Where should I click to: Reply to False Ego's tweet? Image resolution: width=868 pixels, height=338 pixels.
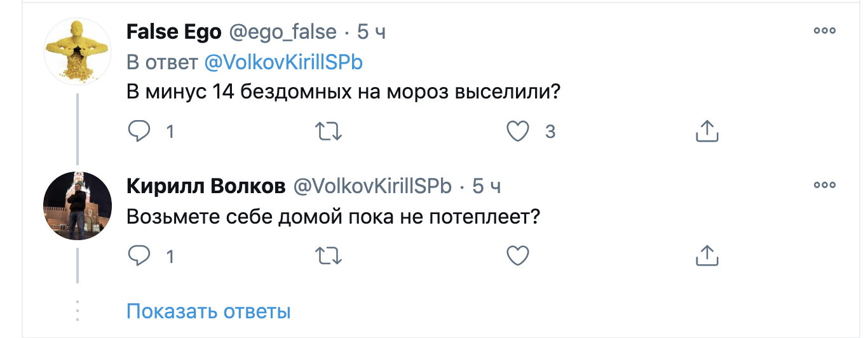point(140,132)
